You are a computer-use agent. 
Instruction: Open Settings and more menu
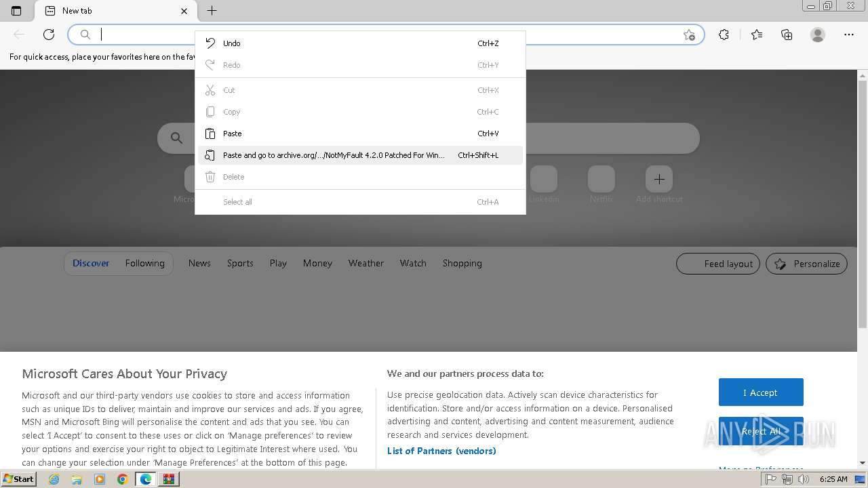click(x=849, y=35)
